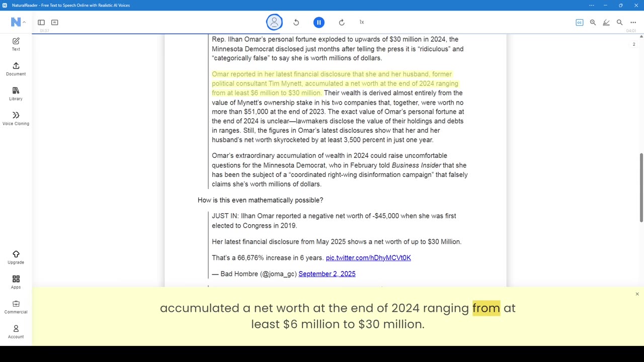Click the italic 'Business Insider' text
This screenshot has height=362, width=644.
(x=416, y=165)
